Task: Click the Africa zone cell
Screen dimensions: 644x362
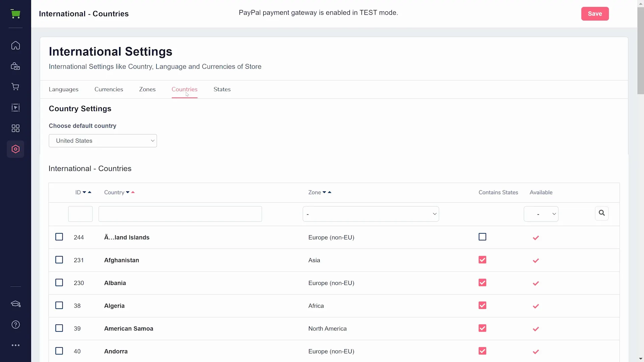Action: click(316, 306)
